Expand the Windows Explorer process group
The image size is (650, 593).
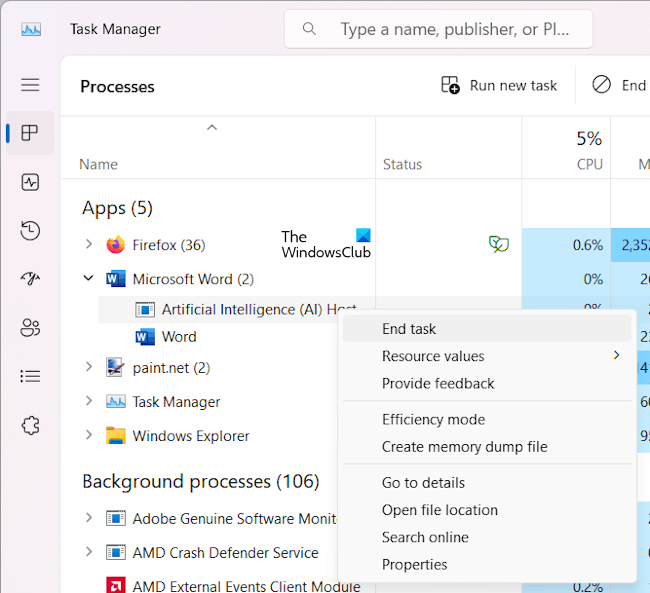pyautogui.click(x=89, y=436)
